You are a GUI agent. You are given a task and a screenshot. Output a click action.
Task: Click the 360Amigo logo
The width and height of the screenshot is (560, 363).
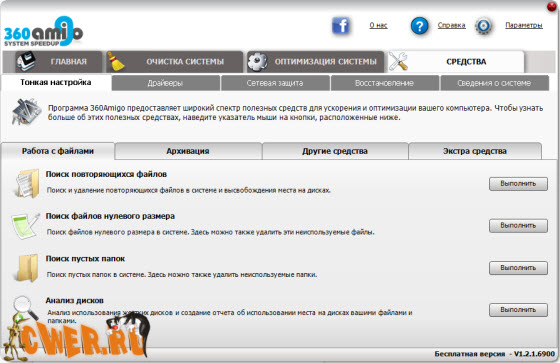(43, 32)
